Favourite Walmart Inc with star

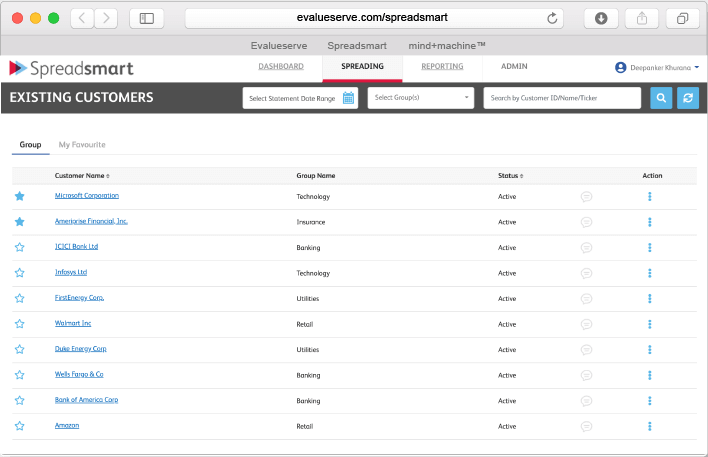(19, 324)
